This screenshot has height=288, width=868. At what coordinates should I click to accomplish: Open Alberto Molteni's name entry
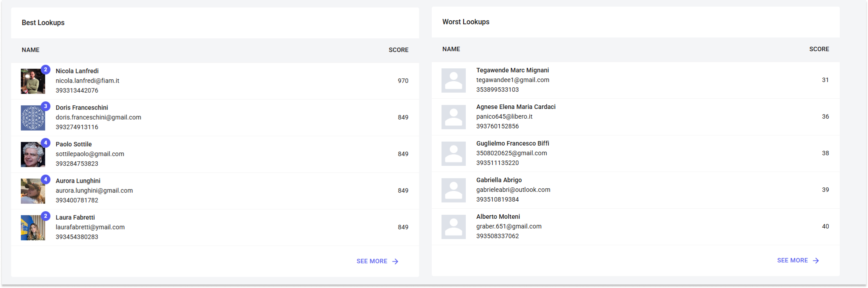[498, 217]
